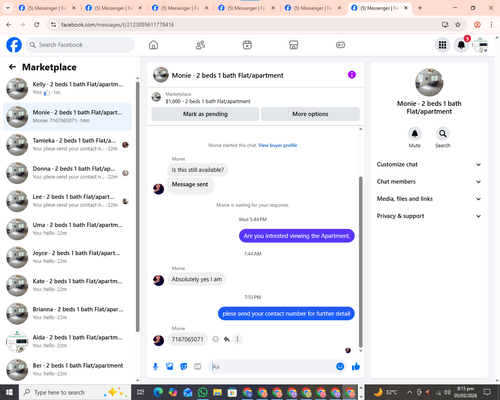Open Donna's conversation in chat list
500x400 pixels.
tap(68, 173)
